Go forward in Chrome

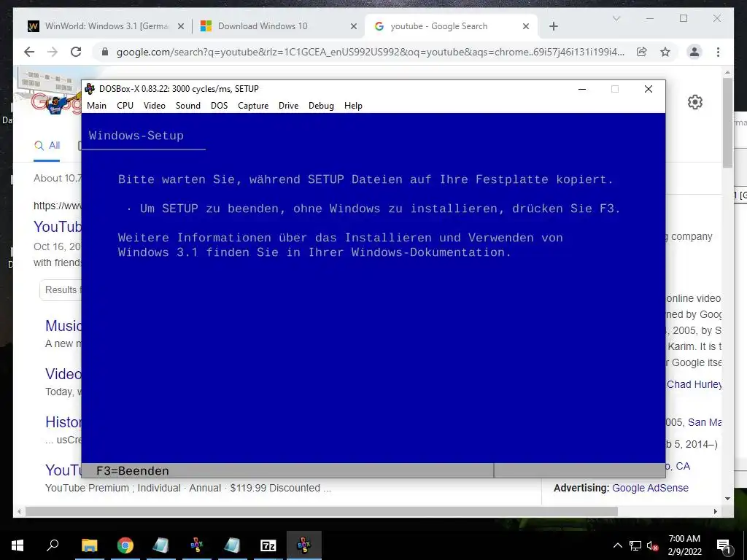(x=53, y=52)
